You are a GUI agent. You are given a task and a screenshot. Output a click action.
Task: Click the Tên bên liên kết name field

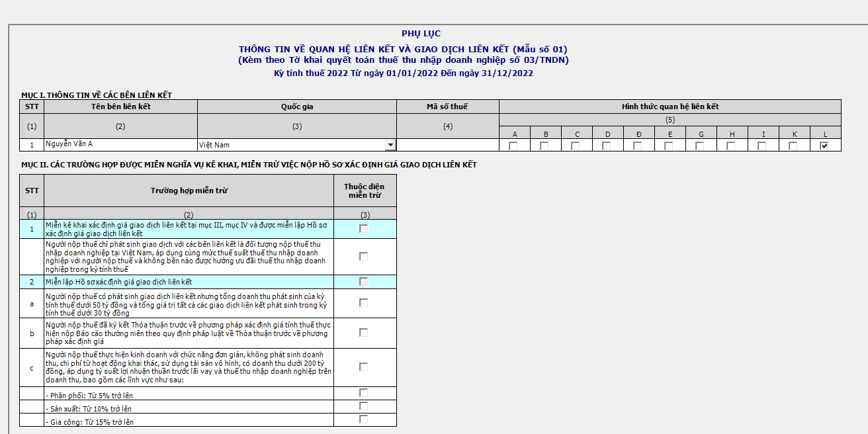(x=120, y=144)
